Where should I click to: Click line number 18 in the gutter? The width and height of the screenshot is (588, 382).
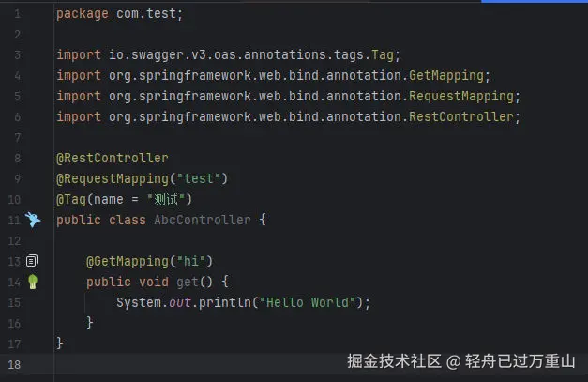(14, 365)
